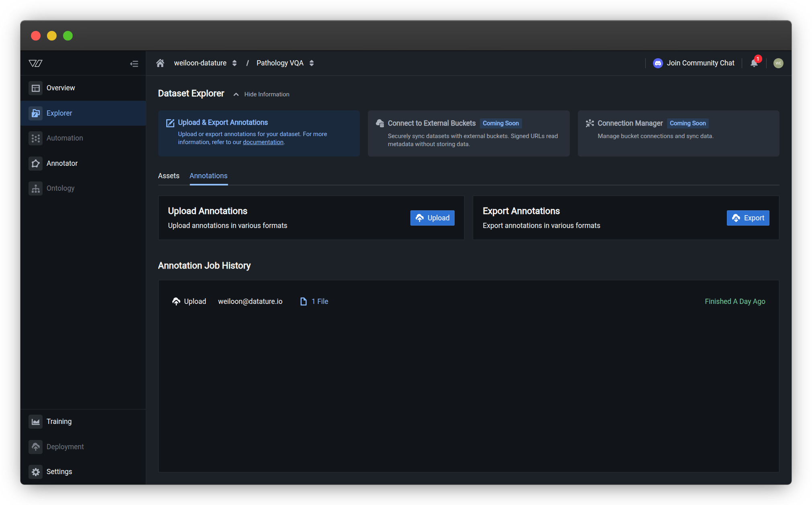Click the Discord icon next to Community Chat
This screenshot has height=505, width=812.
pos(657,63)
